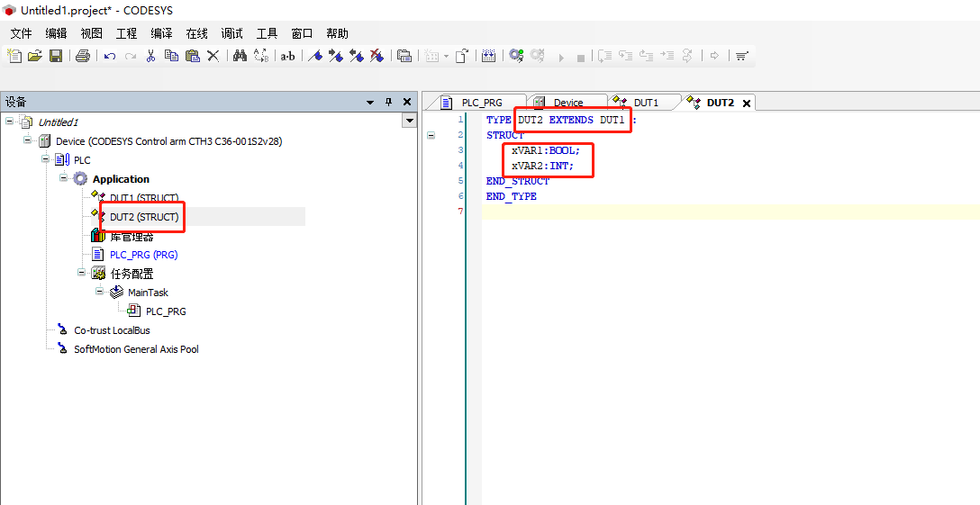Click the multiple windows view icon
Viewport: 980px width, 505px height.
[x=404, y=56]
